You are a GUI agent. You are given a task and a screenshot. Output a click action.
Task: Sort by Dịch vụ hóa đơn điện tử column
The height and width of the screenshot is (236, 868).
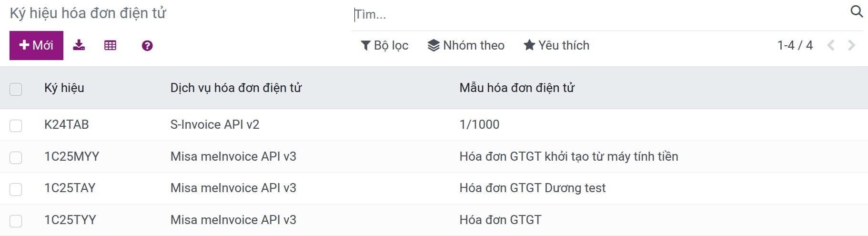pyautogui.click(x=236, y=88)
